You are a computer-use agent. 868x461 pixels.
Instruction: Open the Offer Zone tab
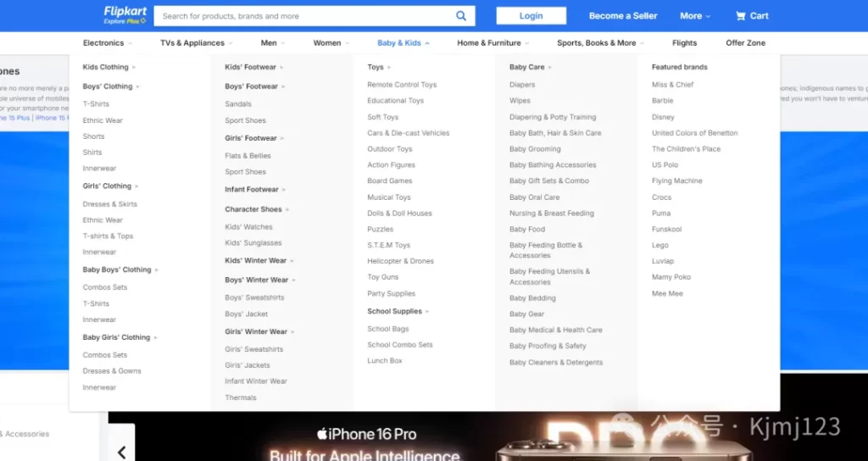pos(745,42)
